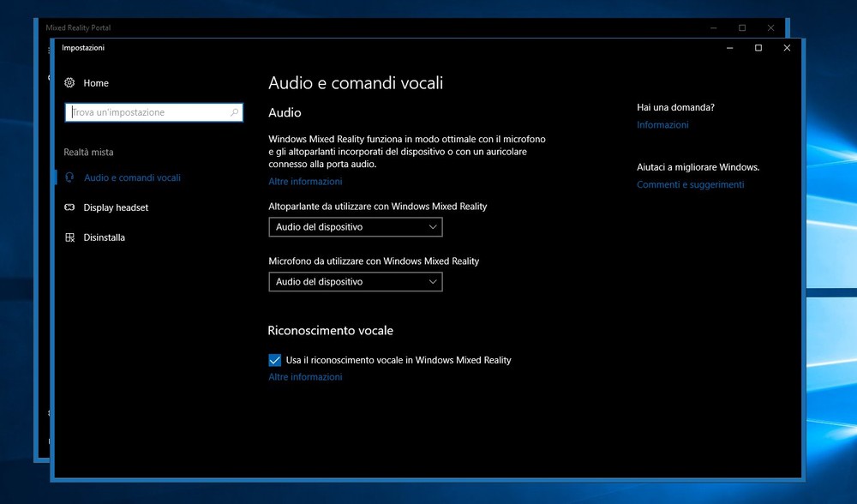Click the Mixed Reality Portal title text
This screenshot has width=857, height=504.
pos(78,28)
